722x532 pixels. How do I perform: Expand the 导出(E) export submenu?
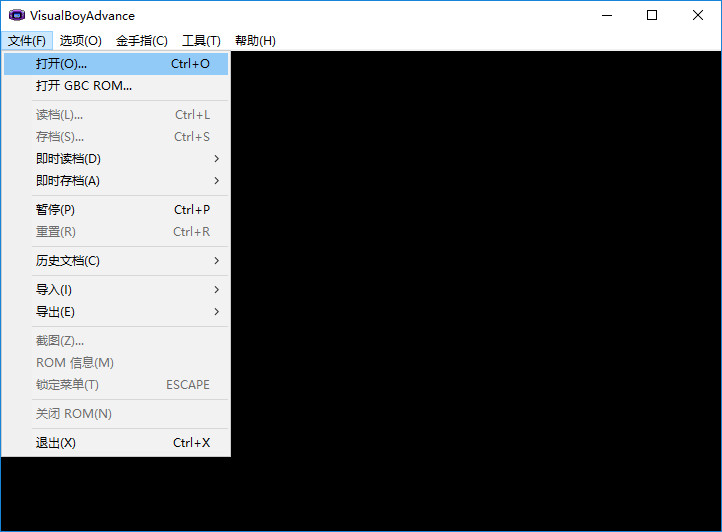click(x=116, y=312)
